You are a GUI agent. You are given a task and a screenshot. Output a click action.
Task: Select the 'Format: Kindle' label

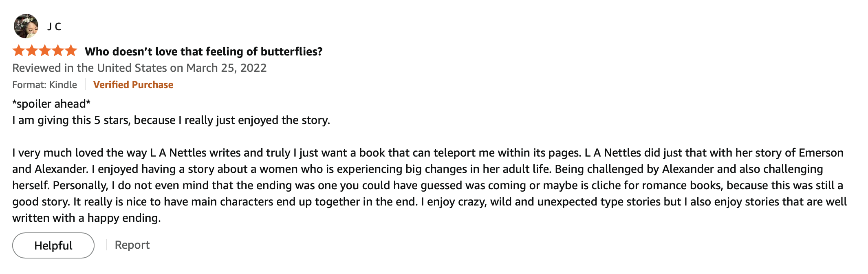44,85
